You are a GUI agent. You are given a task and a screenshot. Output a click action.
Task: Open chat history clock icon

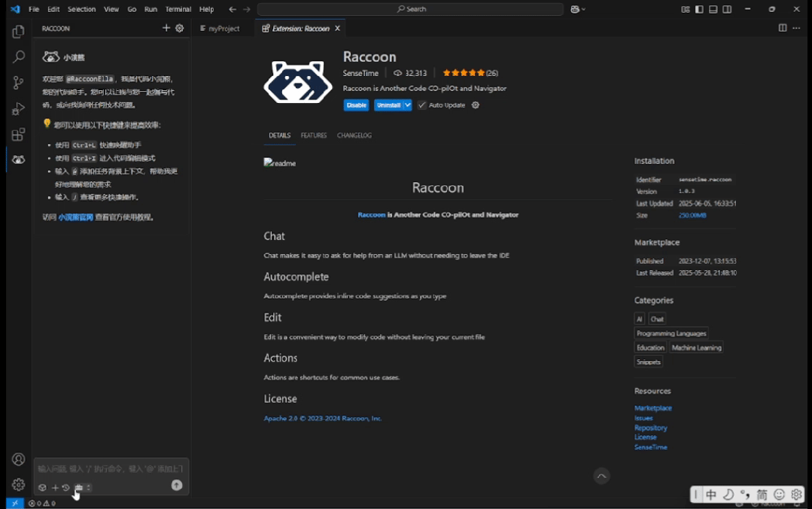pos(65,487)
